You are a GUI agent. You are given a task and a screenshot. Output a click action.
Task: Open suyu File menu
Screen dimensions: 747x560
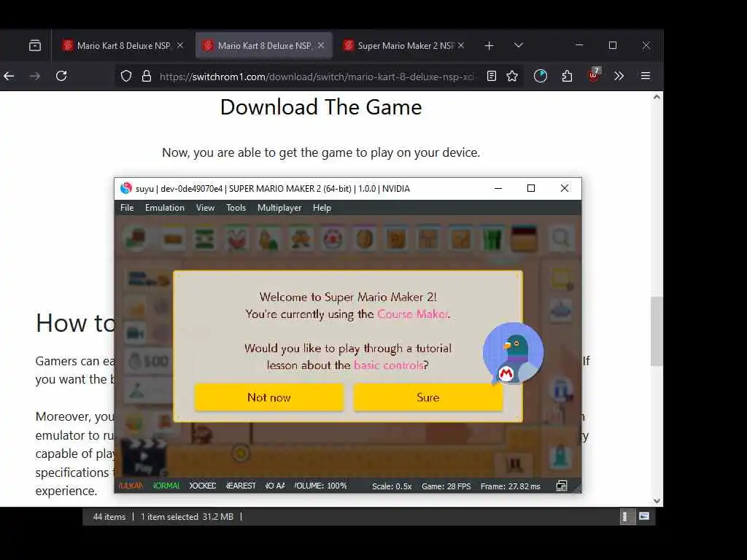click(127, 208)
